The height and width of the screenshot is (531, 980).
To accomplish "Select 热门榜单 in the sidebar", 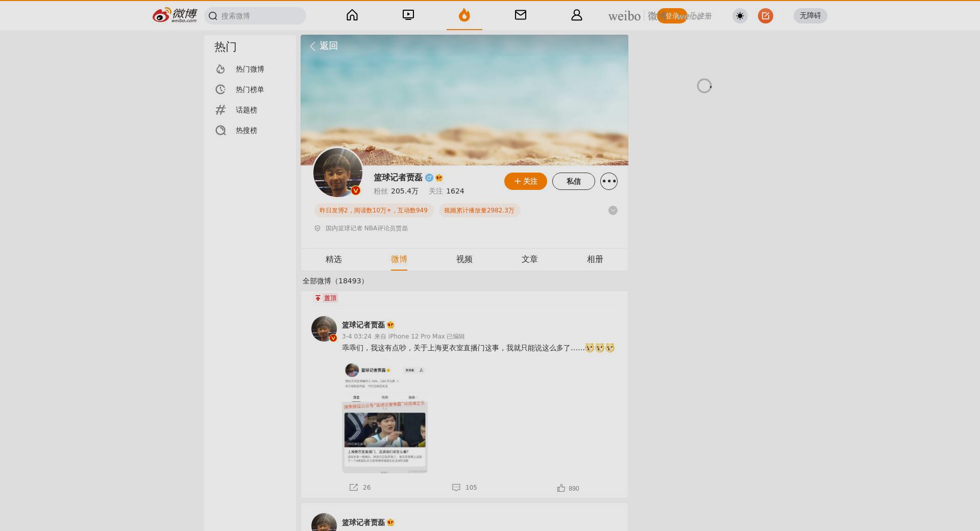I will click(250, 89).
